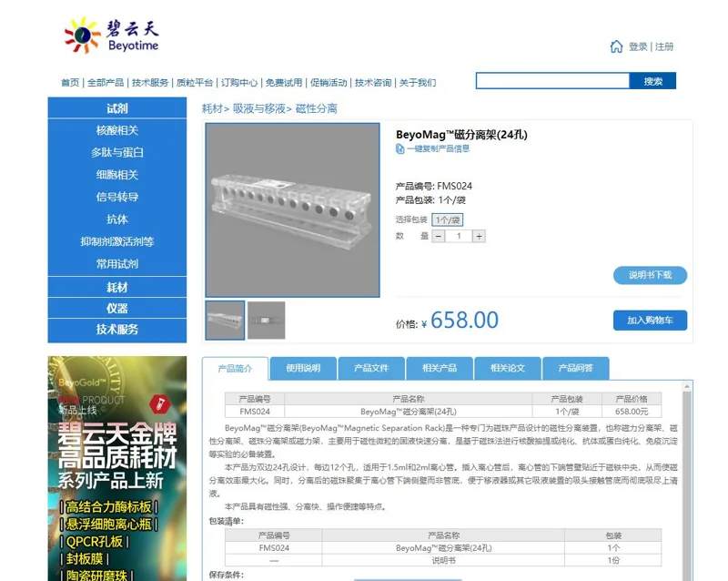Select the 1个/袋 package option
728x581 pixels.
pos(448,219)
